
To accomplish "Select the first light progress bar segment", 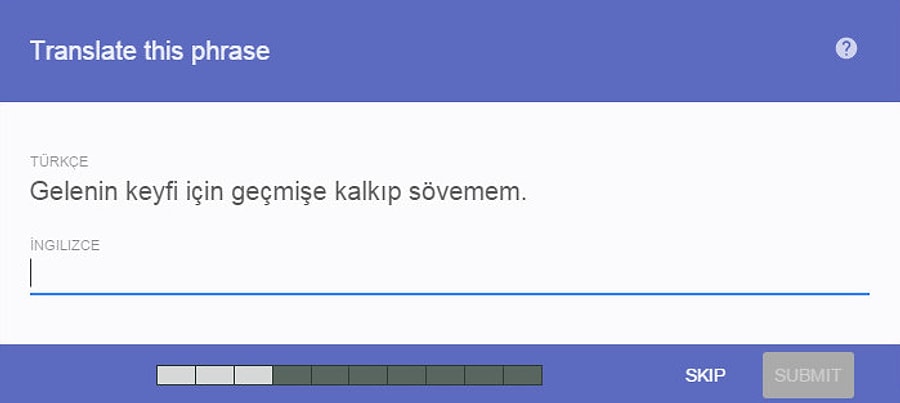I will pos(176,375).
